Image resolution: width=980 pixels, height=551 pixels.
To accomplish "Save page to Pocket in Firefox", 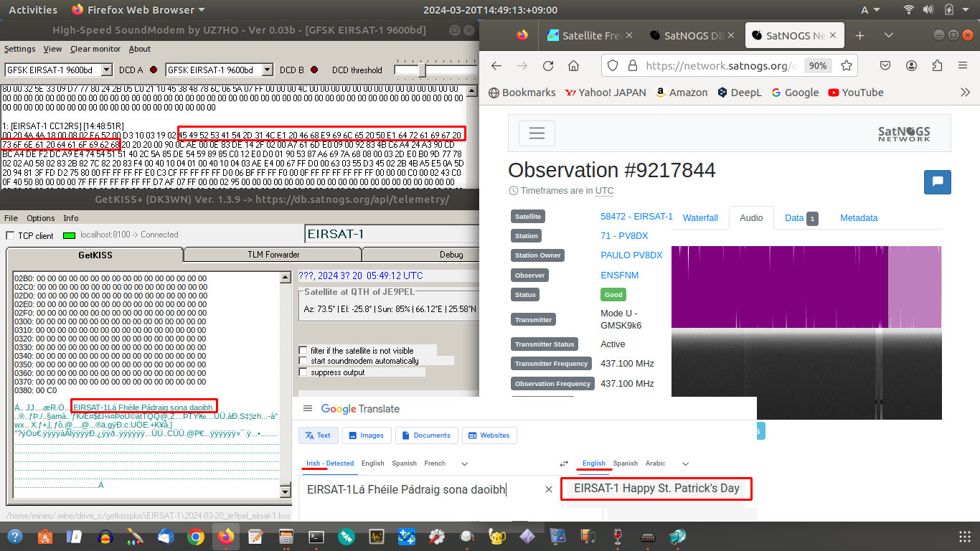I will (x=885, y=65).
